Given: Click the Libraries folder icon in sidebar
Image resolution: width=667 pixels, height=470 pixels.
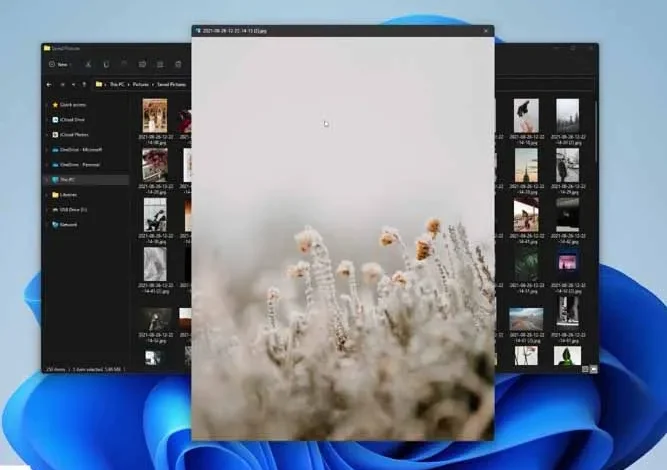Looking at the screenshot, I should pos(55,195).
